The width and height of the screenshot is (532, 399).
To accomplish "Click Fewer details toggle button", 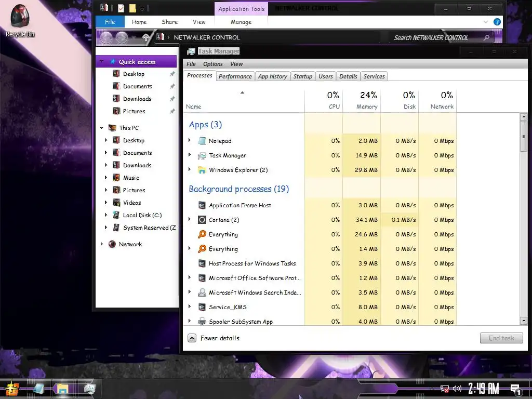I will [x=214, y=338].
